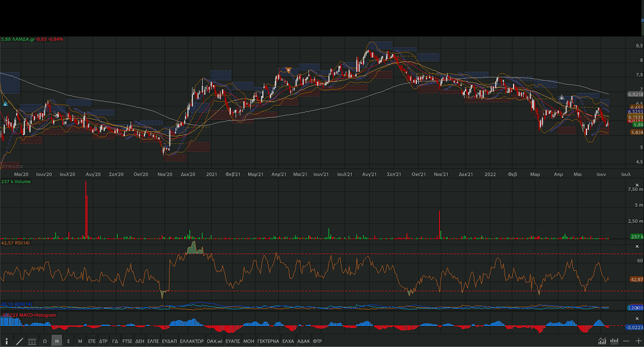Switch to weekly E timeframe
The height and width of the screenshot is (347, 644).
click(68, 341)
